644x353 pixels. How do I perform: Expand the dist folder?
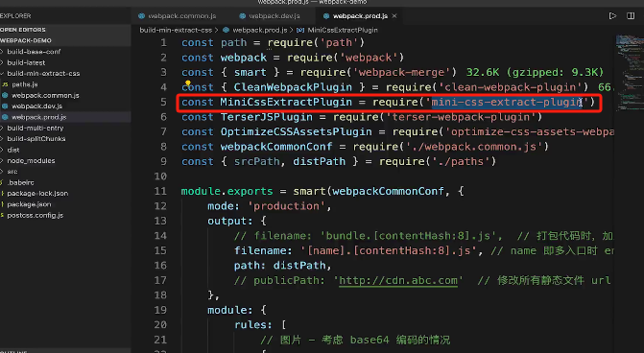pyautogui.click(x=13, y=150)
